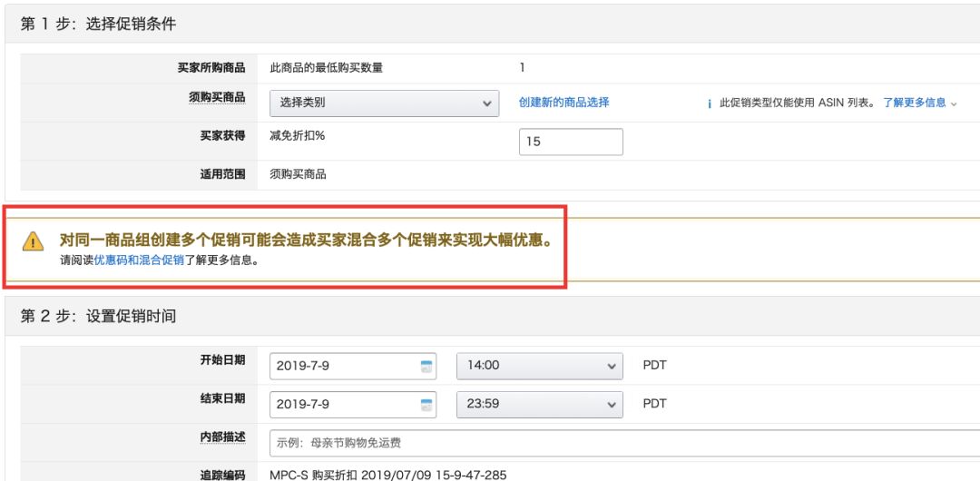Click the 第 2 步 设置促销时间 heading
The image size is (980, 481).
[99, 317]
